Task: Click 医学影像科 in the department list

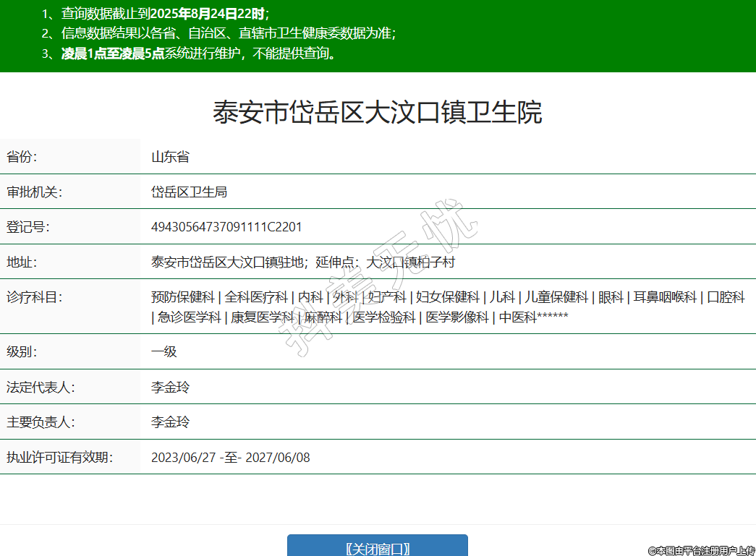Action: [456, 317]
